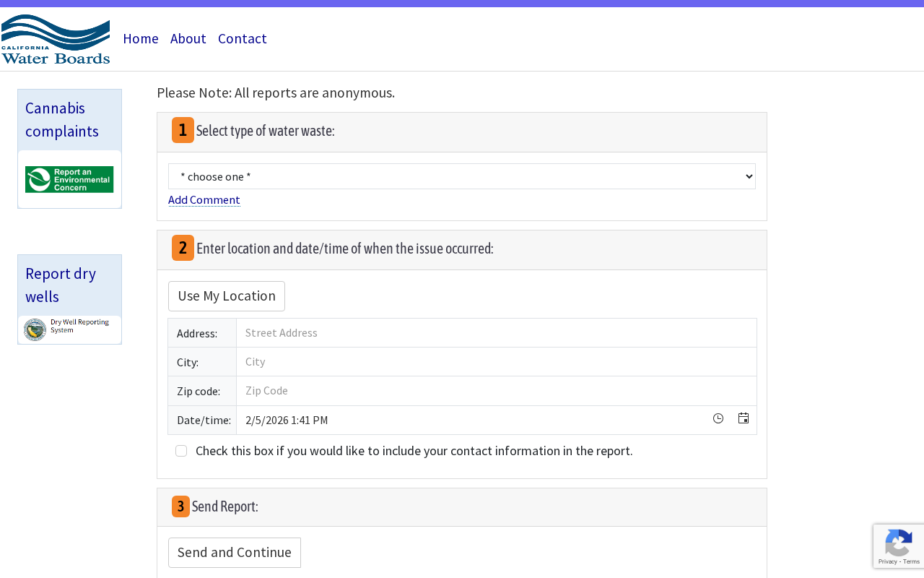Follow the Report dry wells link

[61, 285]
